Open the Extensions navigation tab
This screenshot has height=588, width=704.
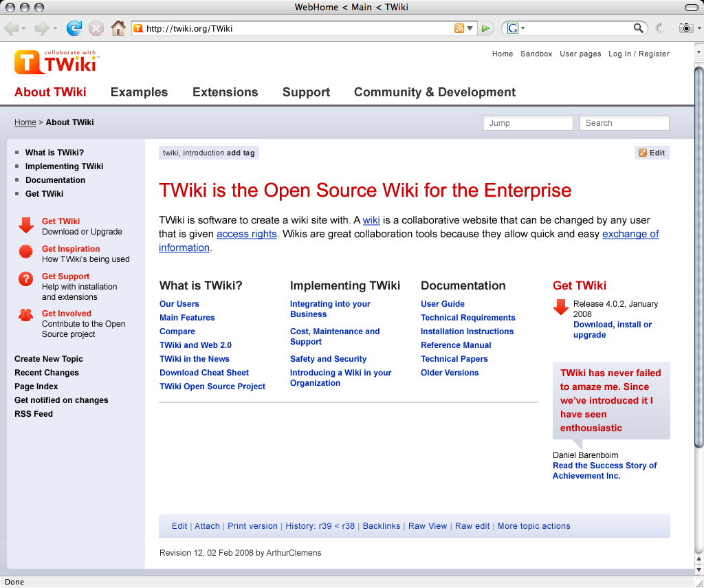tap(225, 92)
